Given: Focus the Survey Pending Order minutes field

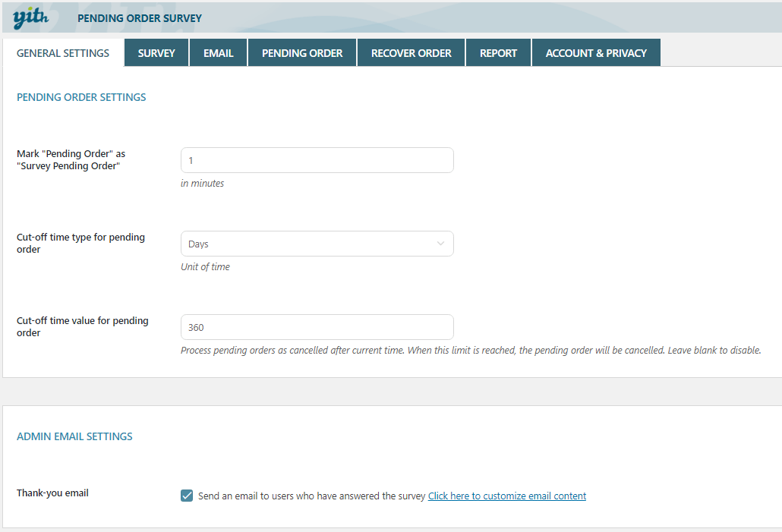Looking at the screenshot, I should (x=317, y=160).
